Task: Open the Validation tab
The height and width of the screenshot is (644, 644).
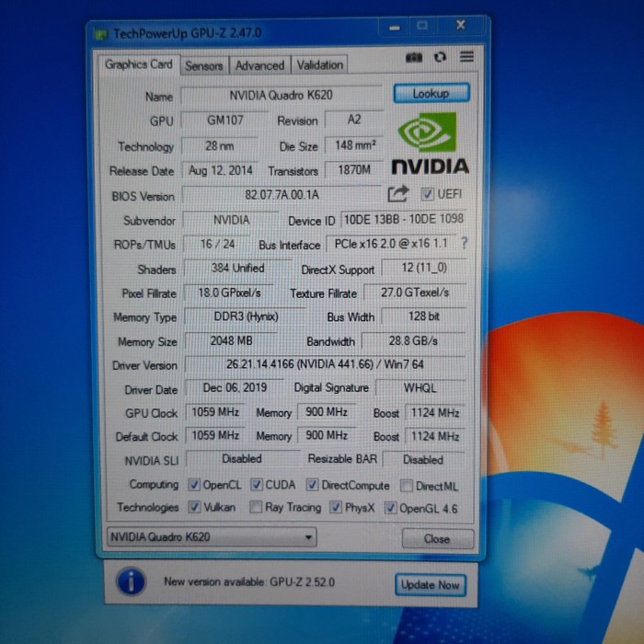Action: [320, 65]
